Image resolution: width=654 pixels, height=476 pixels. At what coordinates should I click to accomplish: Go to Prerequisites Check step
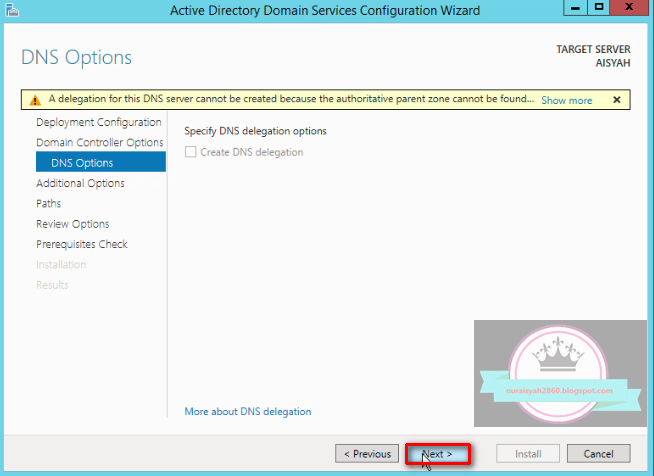click(82, 244)
